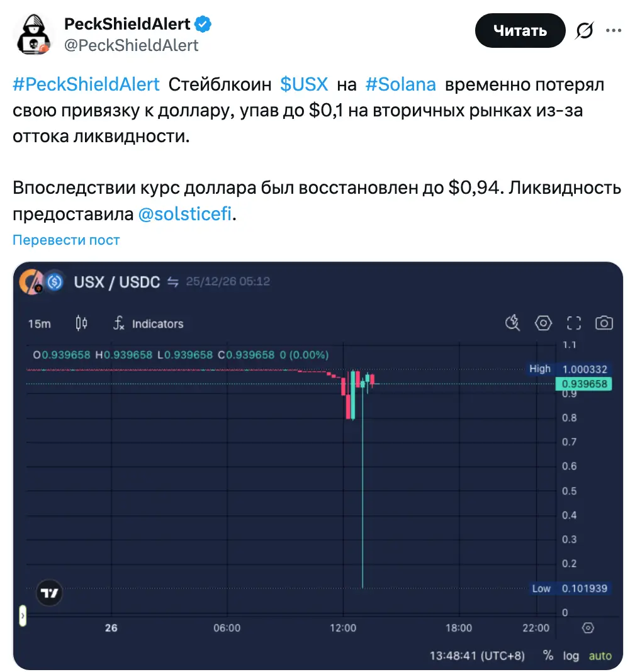Open the 15m timeframe dropdown
The height and width of the screenshot is (672, 635).
(40, 323)
